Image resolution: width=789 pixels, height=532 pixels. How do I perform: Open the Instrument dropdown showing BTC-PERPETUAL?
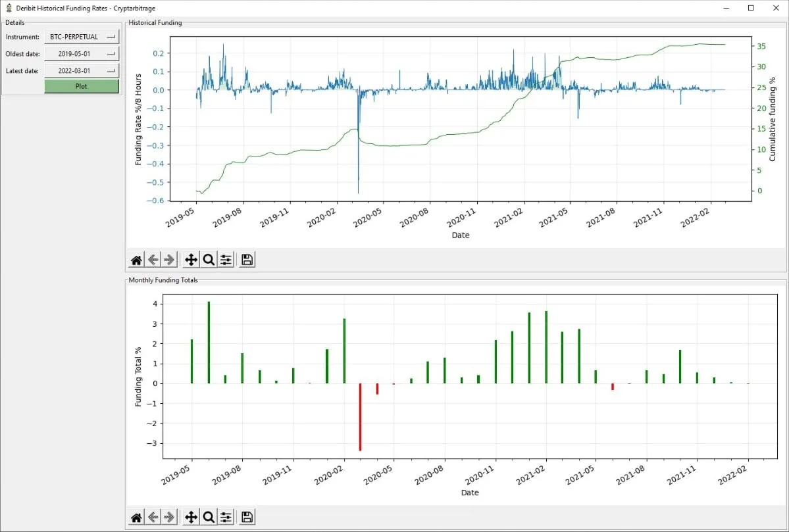pos(82,37)
